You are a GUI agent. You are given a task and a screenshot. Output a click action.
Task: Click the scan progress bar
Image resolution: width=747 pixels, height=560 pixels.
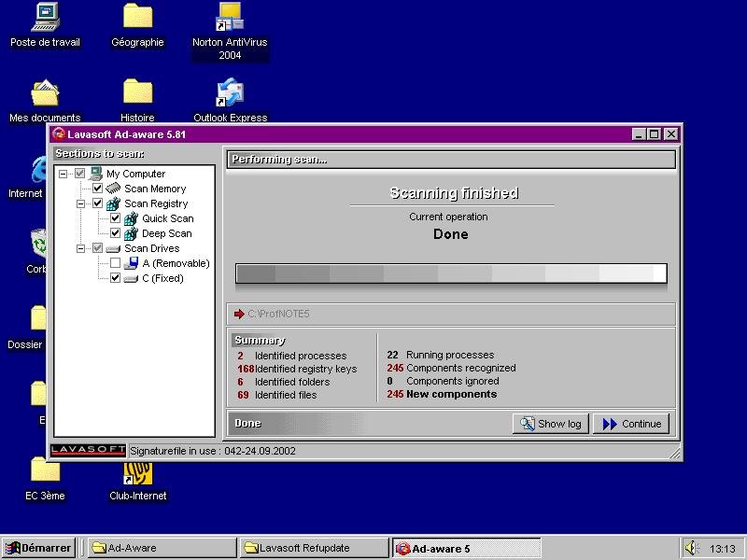(x=451, y=273)
